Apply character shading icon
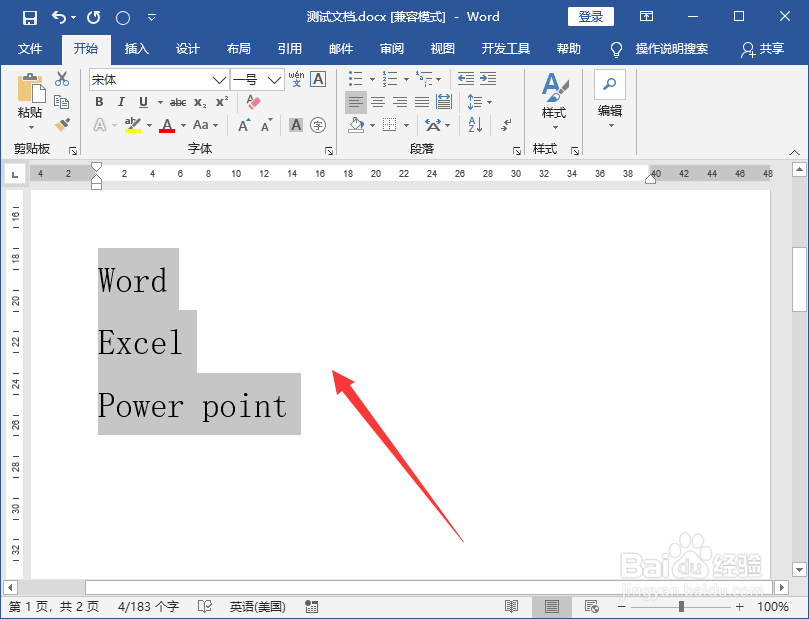Image resolution: width=809 pixels, height=619 pixels. 296,125
